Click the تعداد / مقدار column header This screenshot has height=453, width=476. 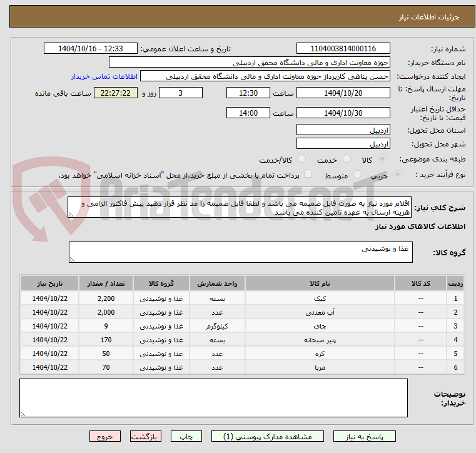click(x=106, y=283)
